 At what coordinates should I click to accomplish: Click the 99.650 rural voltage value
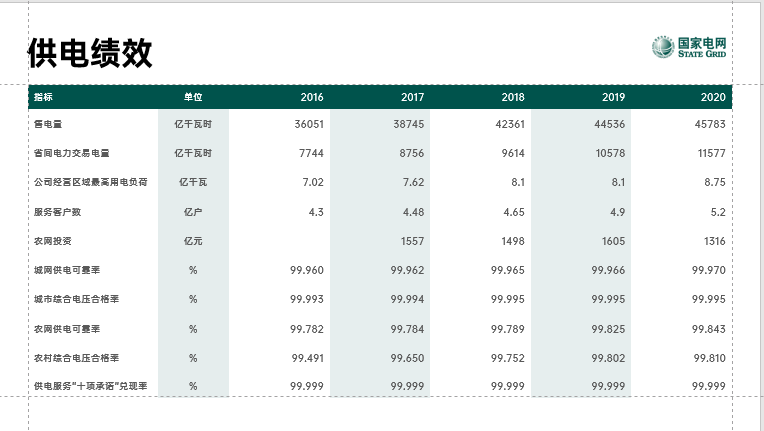pos(407,358)
